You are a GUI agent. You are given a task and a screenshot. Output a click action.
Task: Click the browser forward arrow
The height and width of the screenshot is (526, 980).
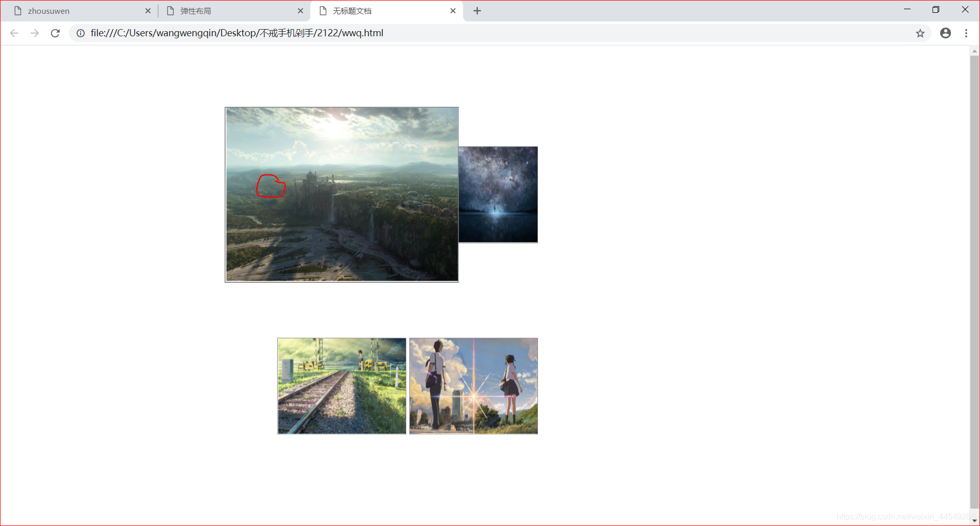point(35,33)
